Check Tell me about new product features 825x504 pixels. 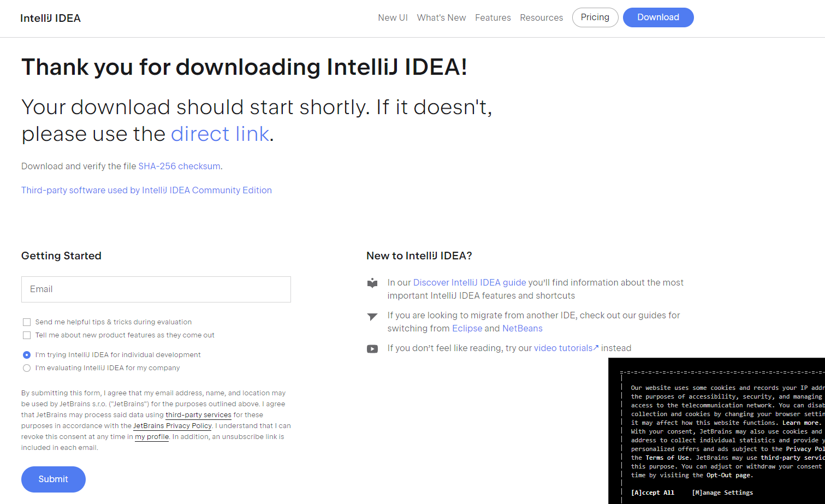[27, 335]
